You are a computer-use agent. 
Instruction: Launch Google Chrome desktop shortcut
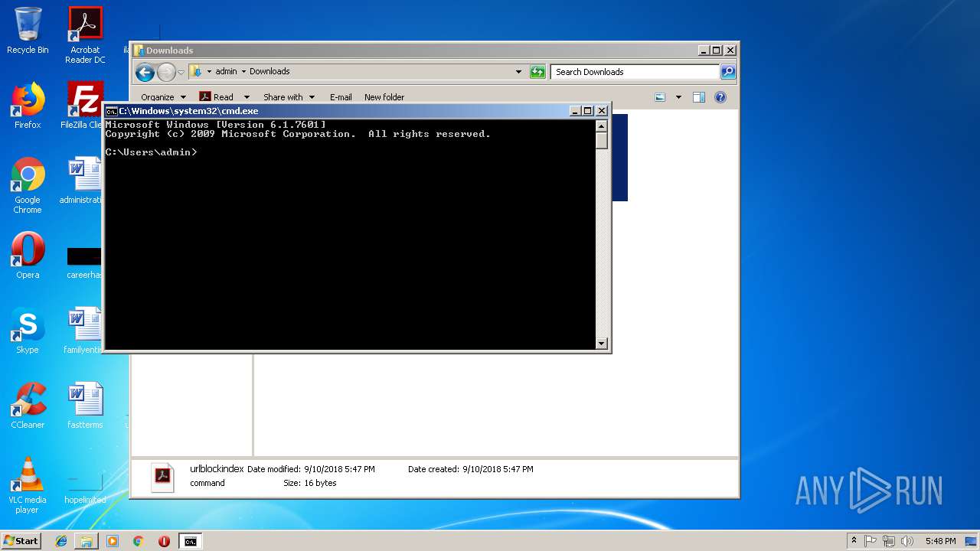pos(28,185)
